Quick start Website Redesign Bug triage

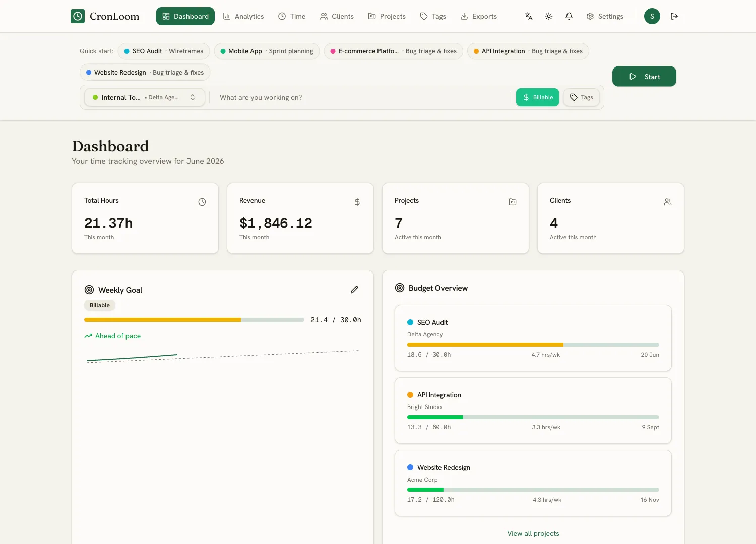145,73
